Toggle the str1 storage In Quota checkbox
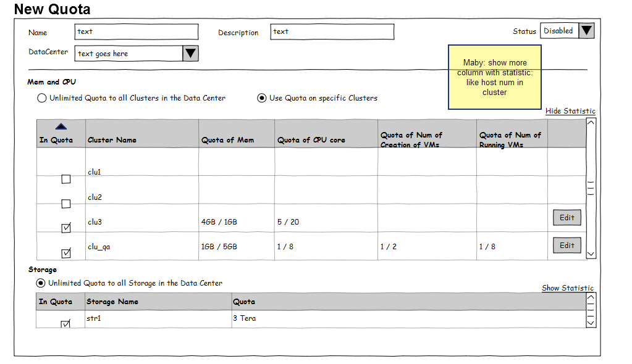This screenshot has width=632, height=364. [x=66, y=324]
